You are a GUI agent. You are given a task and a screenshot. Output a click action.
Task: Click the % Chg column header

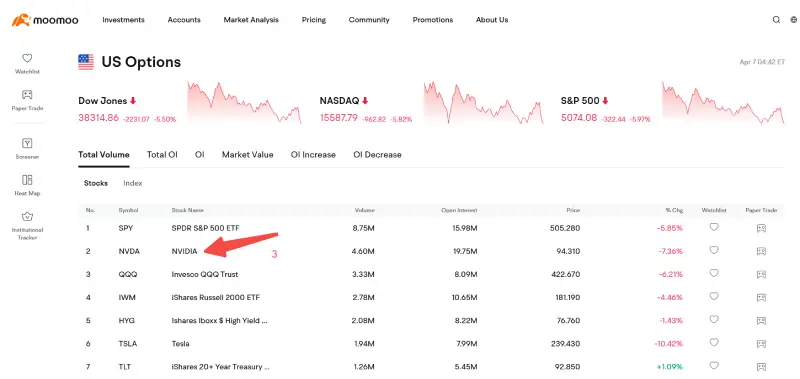tap(674, 210)
